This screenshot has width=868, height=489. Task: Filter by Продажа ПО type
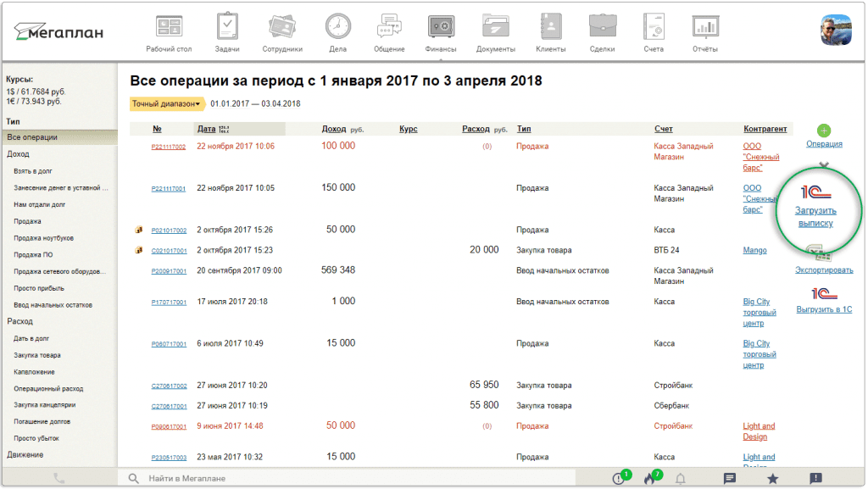tap(34, 255)
